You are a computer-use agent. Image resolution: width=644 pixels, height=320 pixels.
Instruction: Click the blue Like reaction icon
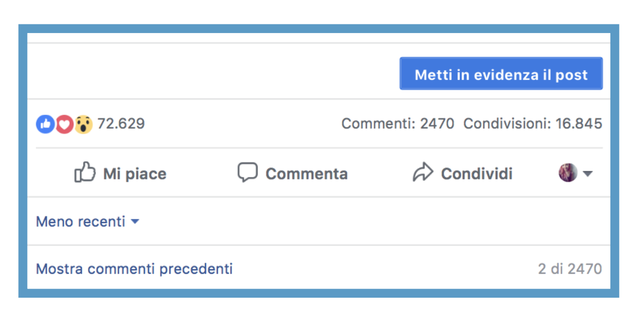[x=45, y=124]
